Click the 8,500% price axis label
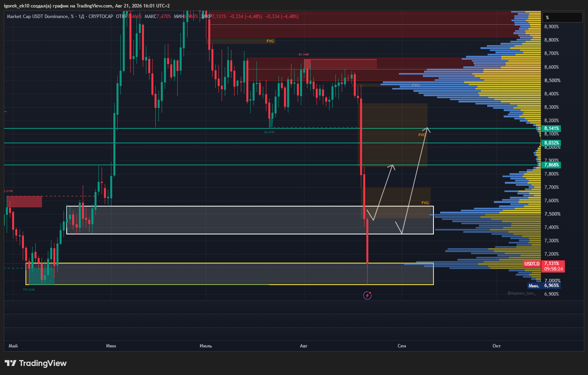 click(552, 80)
